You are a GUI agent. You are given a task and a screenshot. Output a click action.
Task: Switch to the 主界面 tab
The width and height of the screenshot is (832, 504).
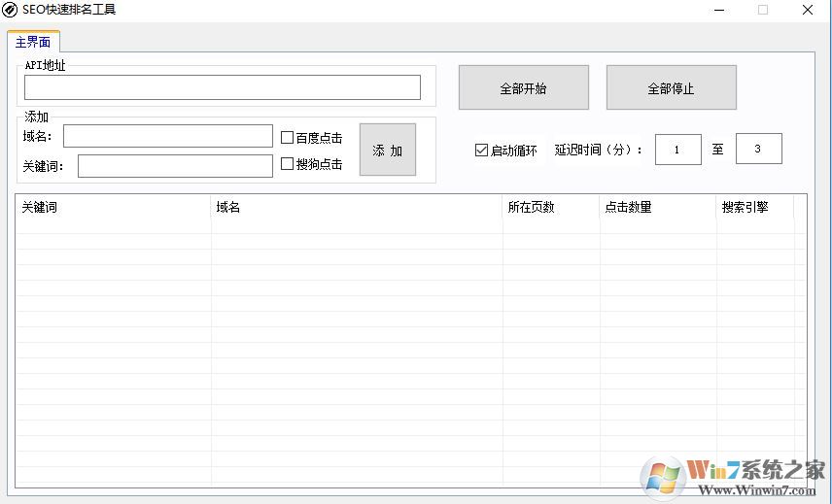point(33,43)
